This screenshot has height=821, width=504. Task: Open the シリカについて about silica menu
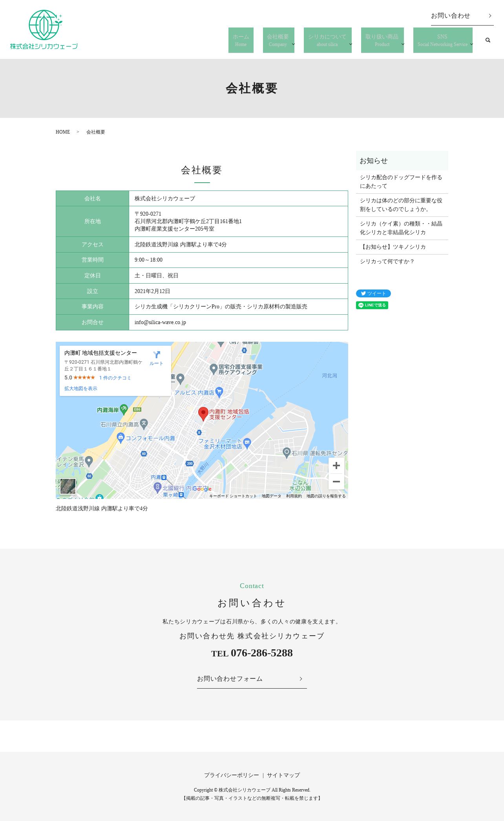point(327,40)
